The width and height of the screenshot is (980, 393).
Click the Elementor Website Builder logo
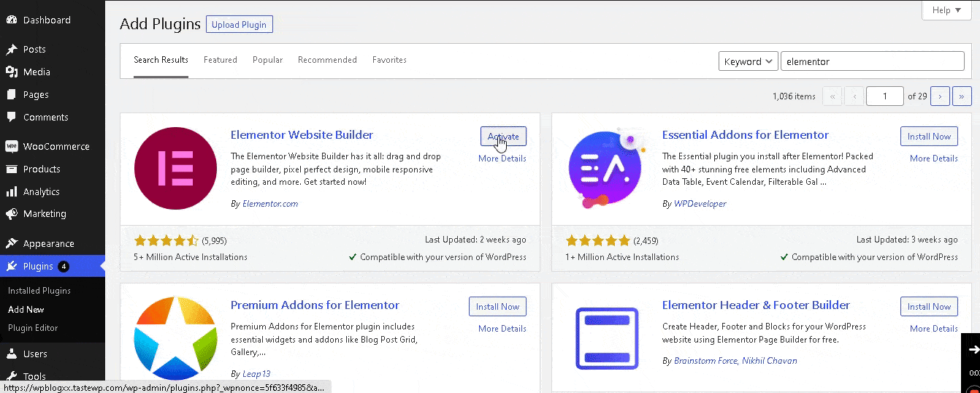(175, 169)
